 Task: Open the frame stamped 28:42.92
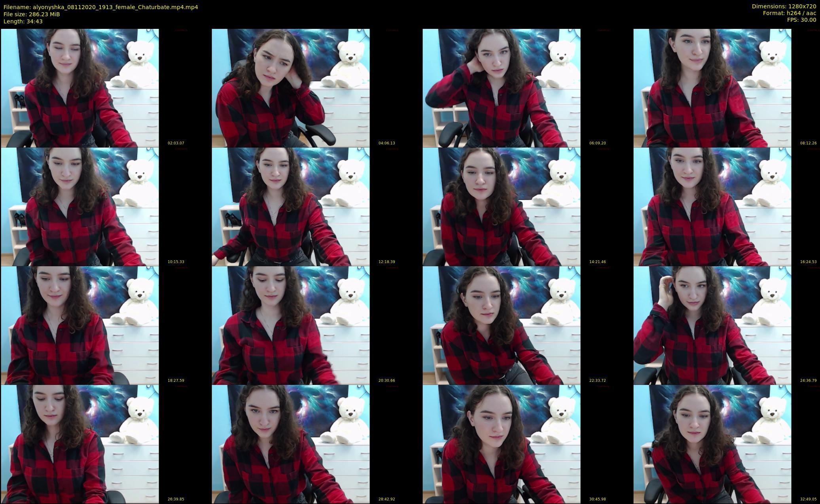(290, 444)
